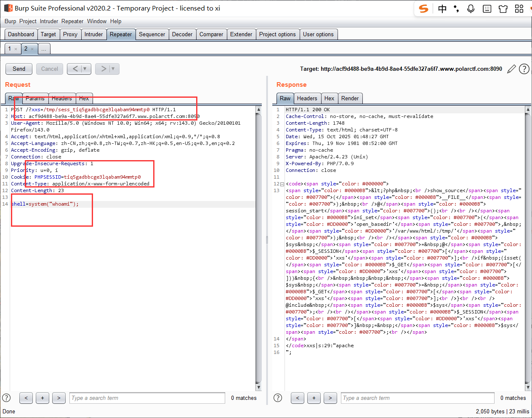This screenshot has width=532, height=418.
Task: Switch to the Dashboard tab
Action: point(21,35)
